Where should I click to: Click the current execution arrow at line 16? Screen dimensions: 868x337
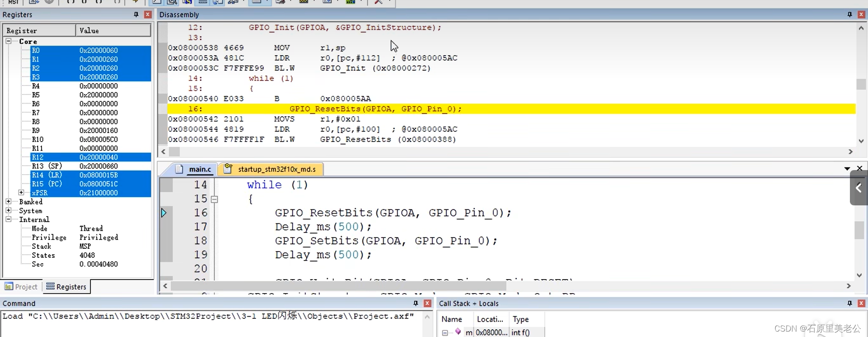(x=164, y=213)
